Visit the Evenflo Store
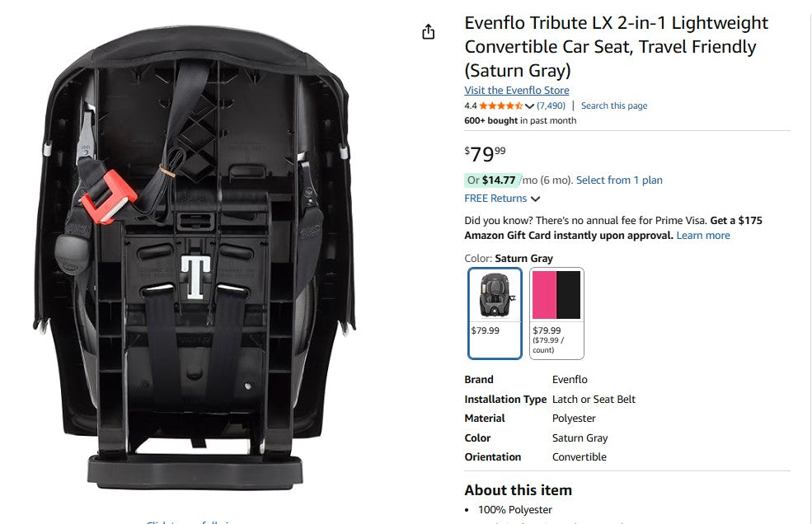 (x=517, y=90)
